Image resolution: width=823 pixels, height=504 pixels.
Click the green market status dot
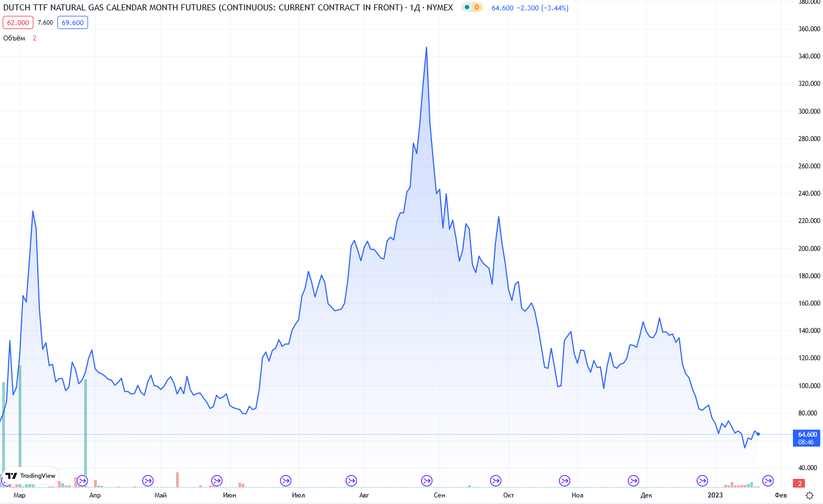point(466,8)
